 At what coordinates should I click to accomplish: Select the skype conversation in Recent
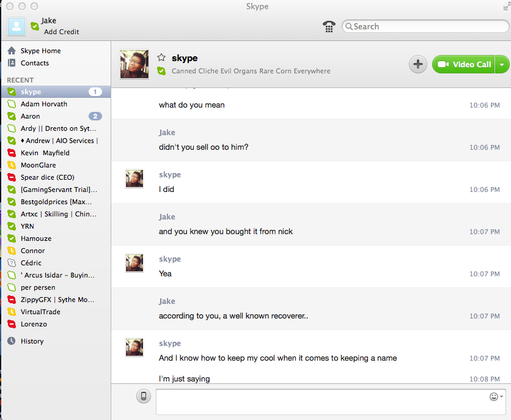[x=56, y=92]
